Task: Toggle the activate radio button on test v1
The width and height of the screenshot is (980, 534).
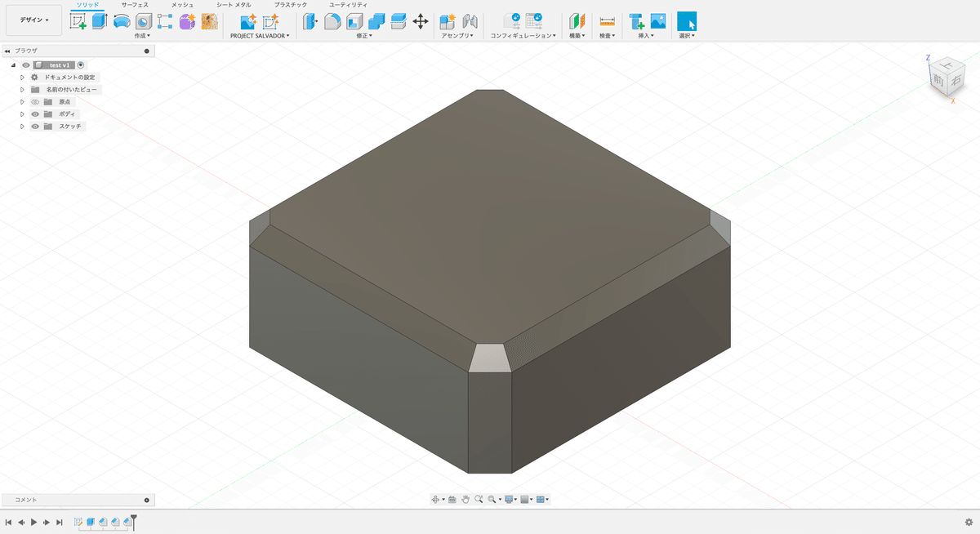Action: tap(81, 65)
